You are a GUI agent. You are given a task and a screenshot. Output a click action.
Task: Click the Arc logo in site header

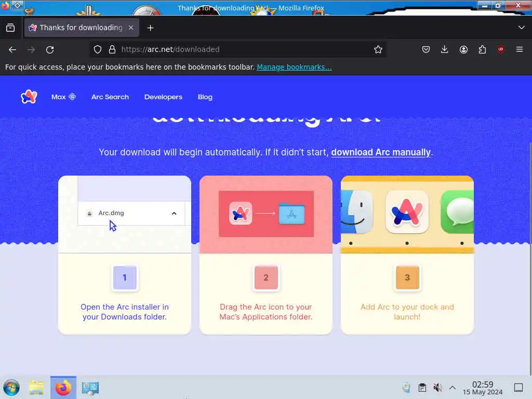[29, 97]
